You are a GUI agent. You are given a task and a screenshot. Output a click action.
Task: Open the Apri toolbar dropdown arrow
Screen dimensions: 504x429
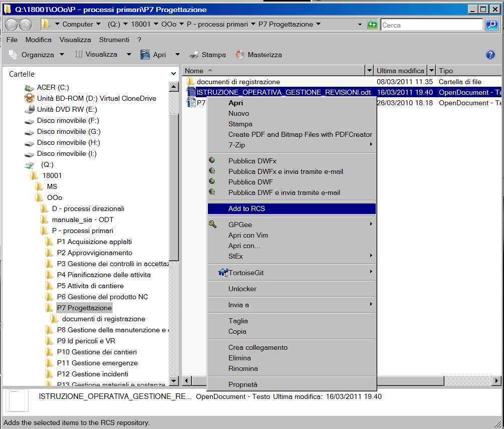177,55
